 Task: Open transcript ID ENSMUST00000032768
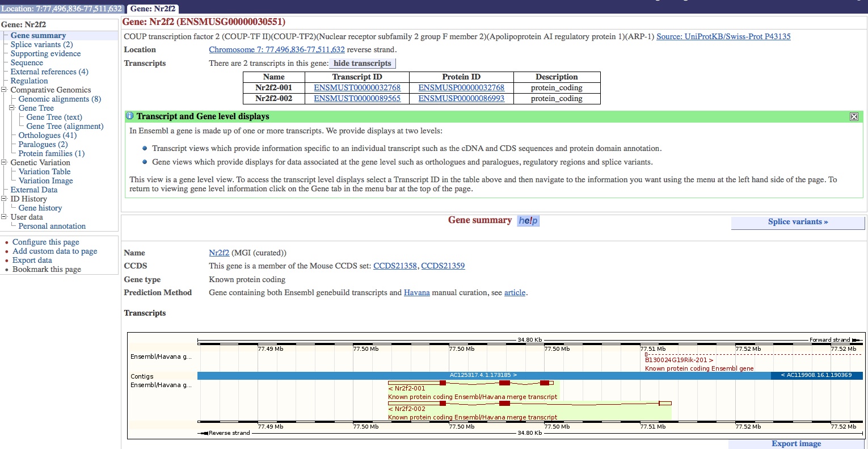tap(357, 87)
